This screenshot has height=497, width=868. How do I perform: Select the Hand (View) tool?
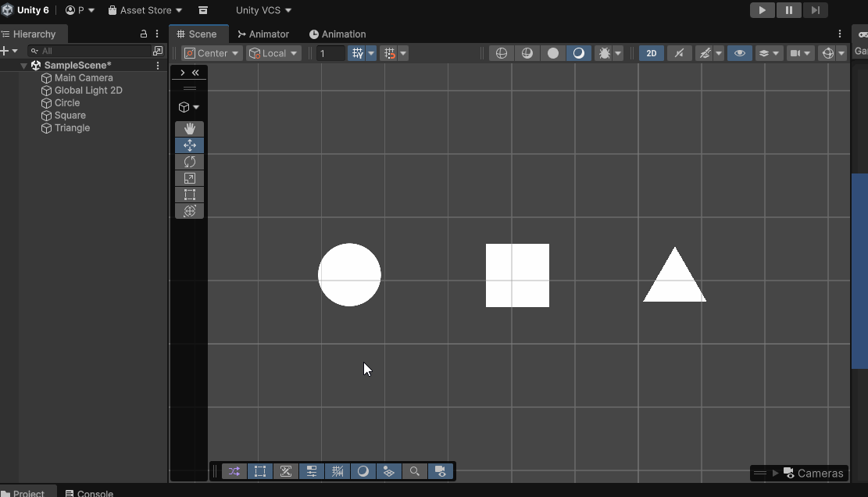pos(189,129)
